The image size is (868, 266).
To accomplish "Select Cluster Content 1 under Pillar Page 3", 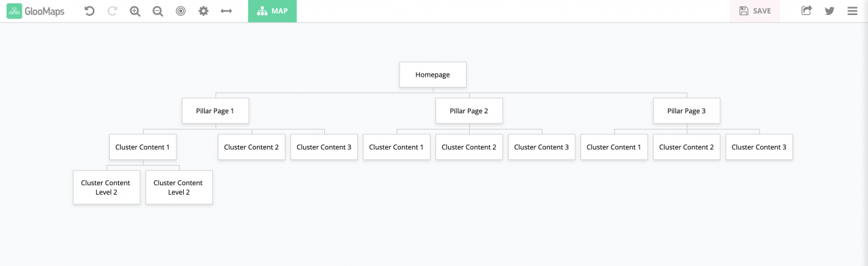I will tap(614, 147).
